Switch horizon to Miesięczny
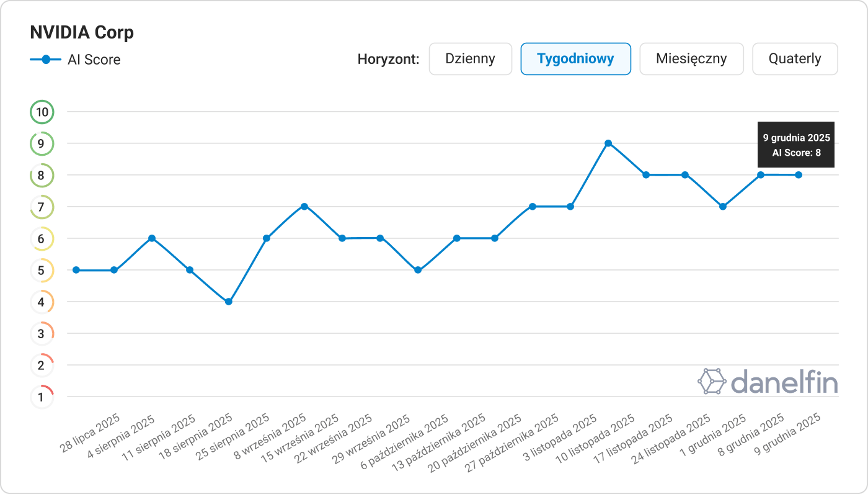Viewport: 868px width, 494px height. (x=691, y=59)
